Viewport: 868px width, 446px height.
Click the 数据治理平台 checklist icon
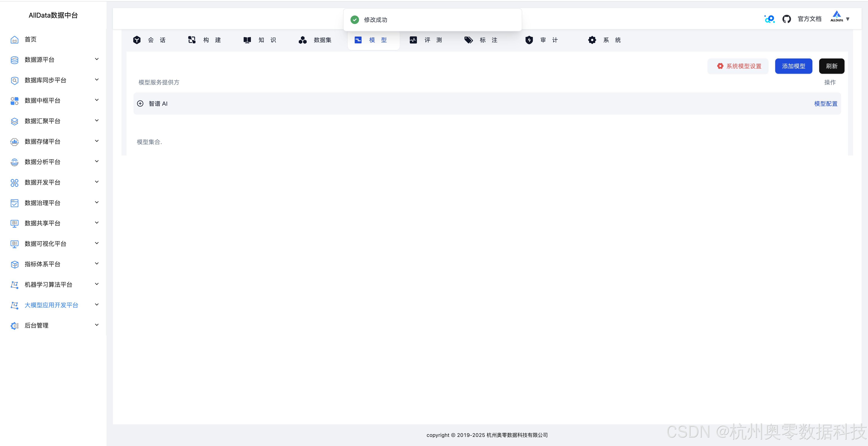tap(15, 203)
